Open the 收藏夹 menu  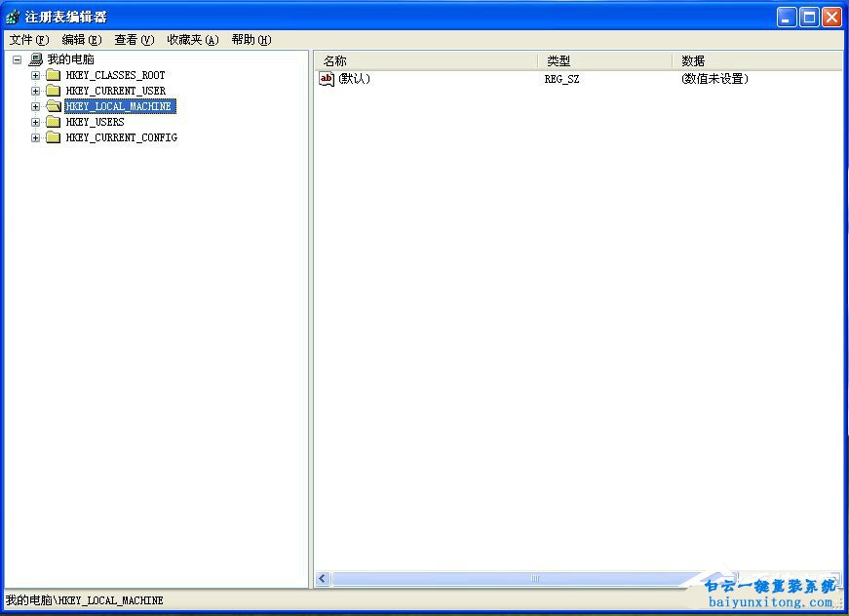pos(193,40)
